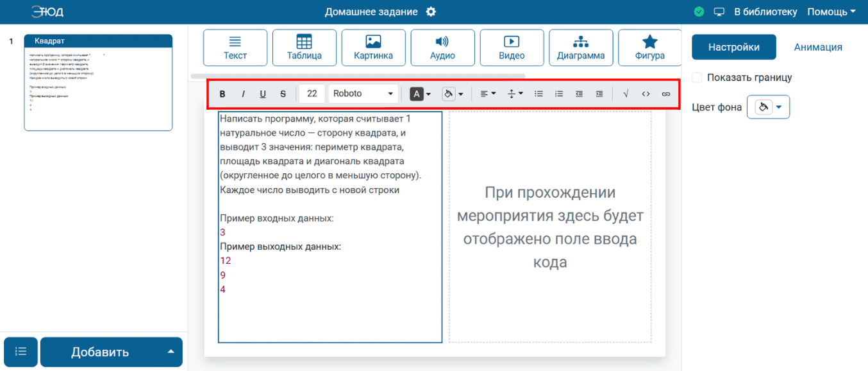Open the Roboto font dropdown
868x371 pixels.
coord(363,94)
